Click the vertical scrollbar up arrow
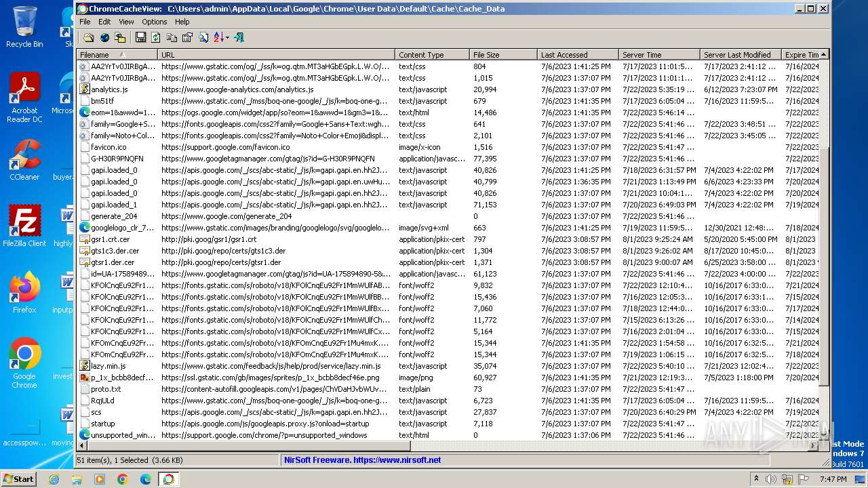Viewport: 868px width, 488px height. point(824,55)
